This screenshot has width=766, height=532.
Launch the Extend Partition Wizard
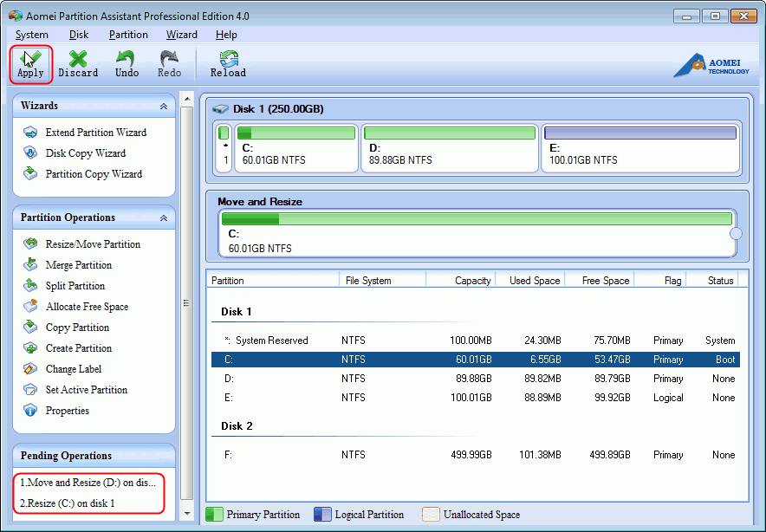(x=95, y=133)
